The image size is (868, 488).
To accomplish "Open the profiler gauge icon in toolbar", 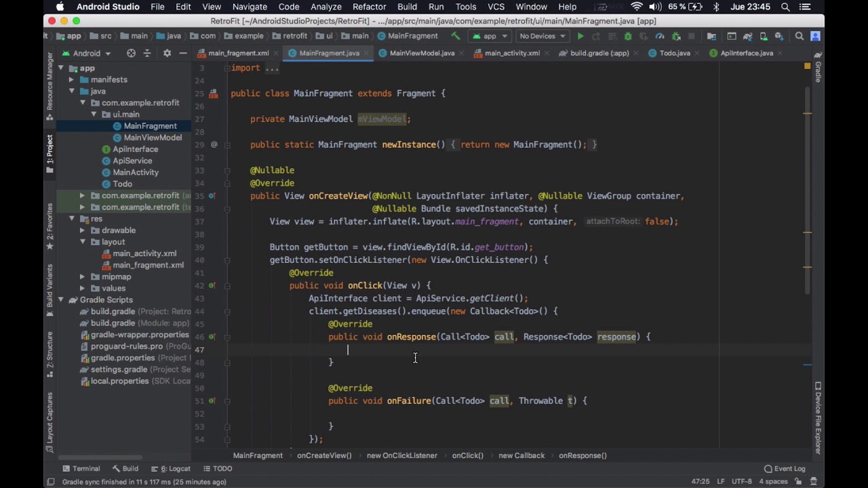I will point(660,36).
